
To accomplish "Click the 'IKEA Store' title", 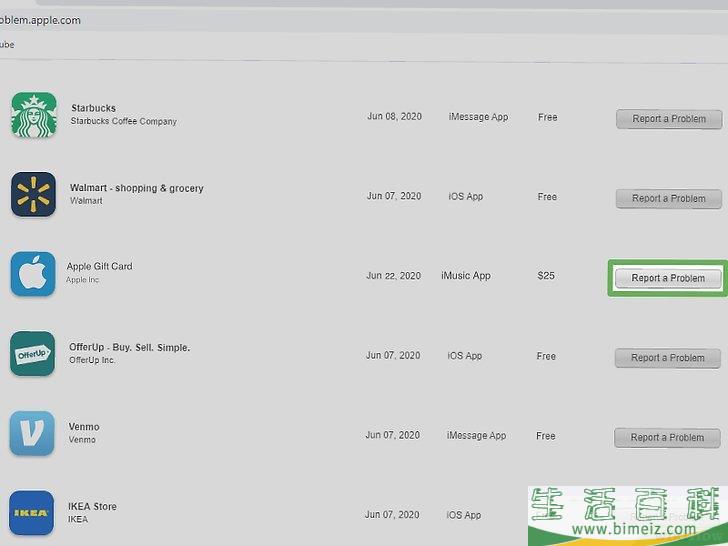I will tap(92, 507).
